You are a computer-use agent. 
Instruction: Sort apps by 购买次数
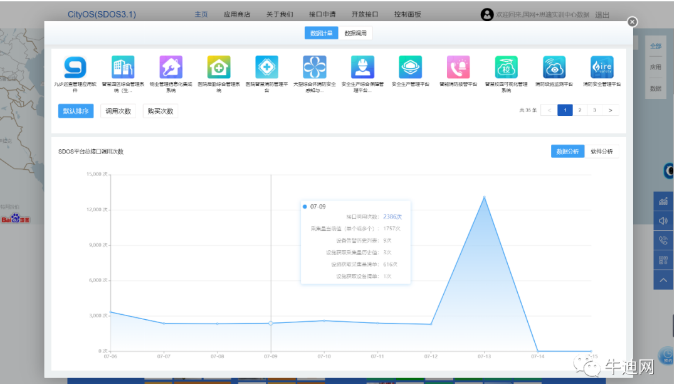(x=160, y=111)
